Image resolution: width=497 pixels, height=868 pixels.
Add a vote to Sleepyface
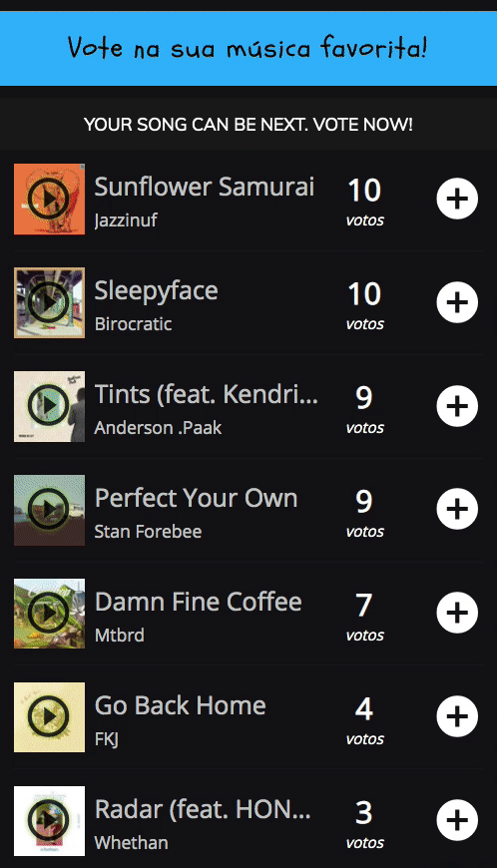(457, 302)
